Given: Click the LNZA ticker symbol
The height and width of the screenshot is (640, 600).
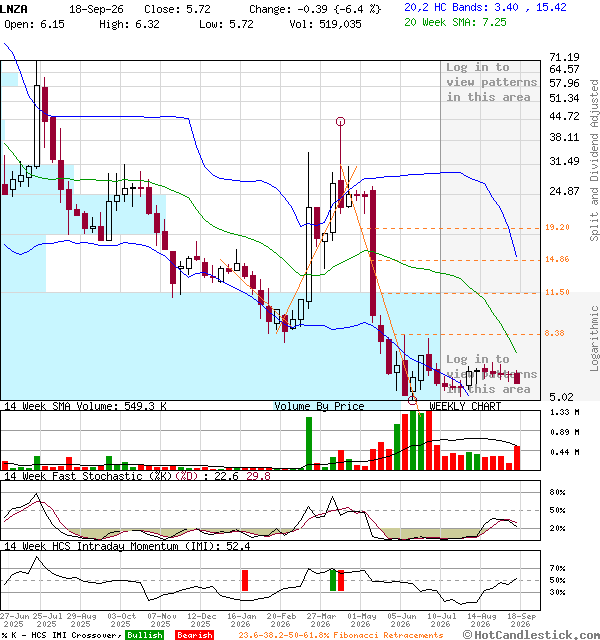Looking at the screenshot, I should click(14, 9).
